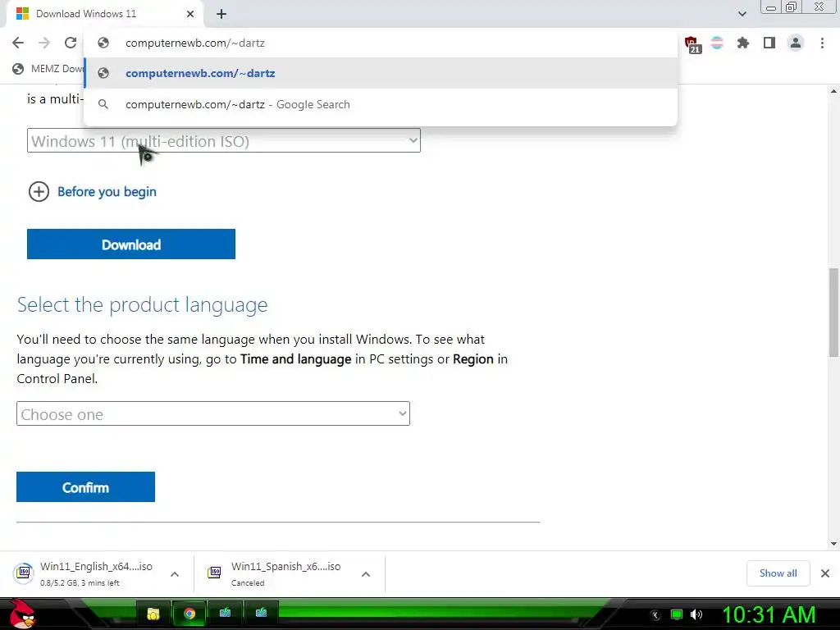Image resolution: width=840 pixels, height=630 pixels.
Task: Click the Select the product language heading
Action: coord(143,304)
